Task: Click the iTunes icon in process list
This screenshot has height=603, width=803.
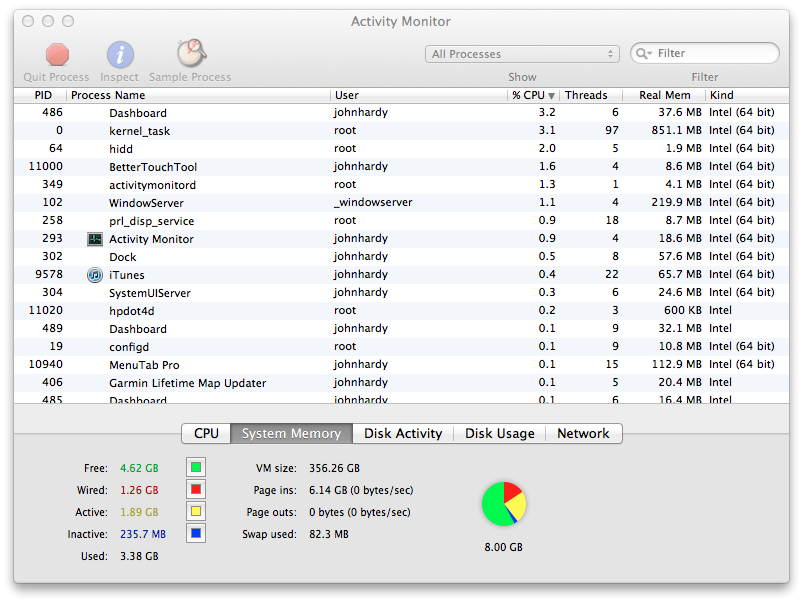Action: 95,275
